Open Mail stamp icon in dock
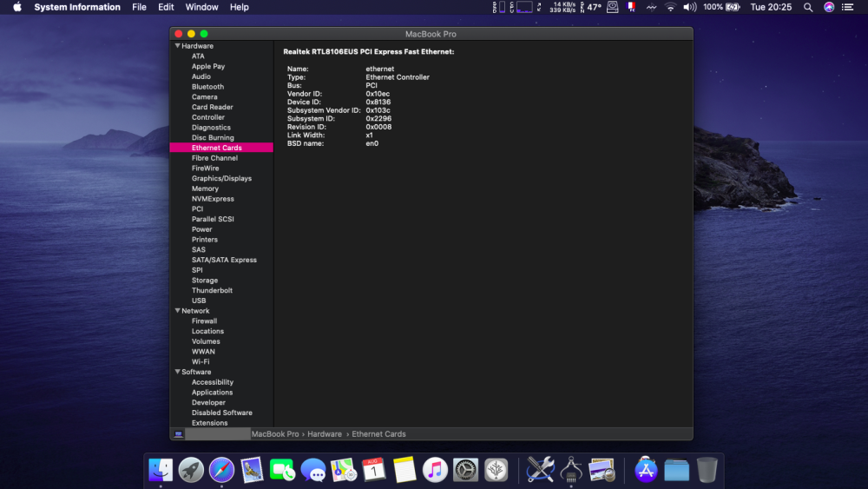The height and width of the screenshot is (489, 868). [x=252, y=470]
